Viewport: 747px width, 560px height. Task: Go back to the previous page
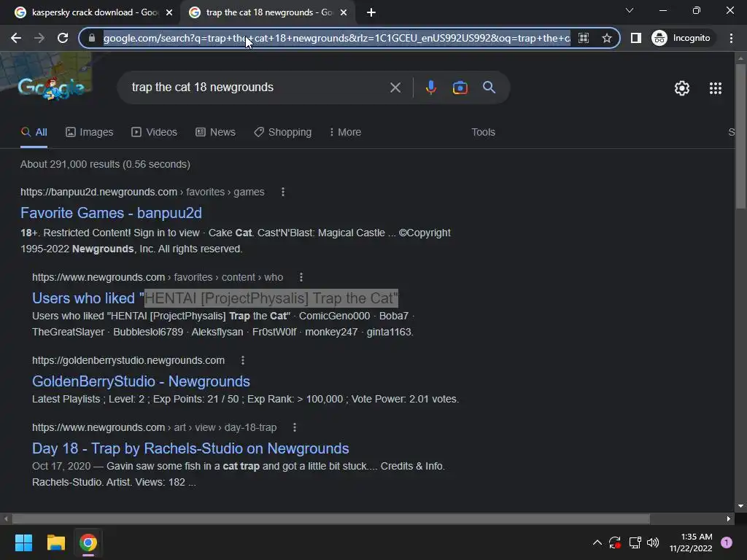click(16, 38)
